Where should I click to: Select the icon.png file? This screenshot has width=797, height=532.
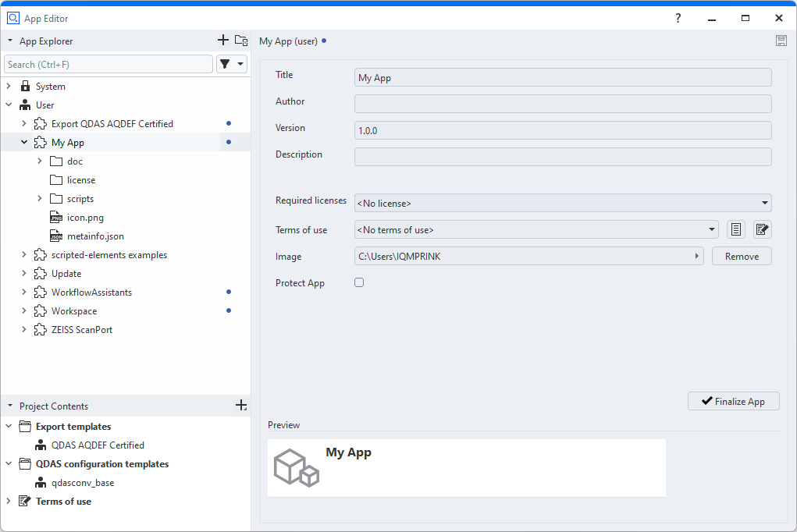(87, 218)
